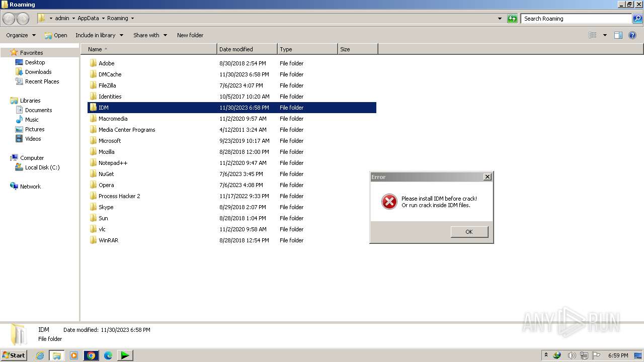Open Help via question mark icon

(633, 35)
